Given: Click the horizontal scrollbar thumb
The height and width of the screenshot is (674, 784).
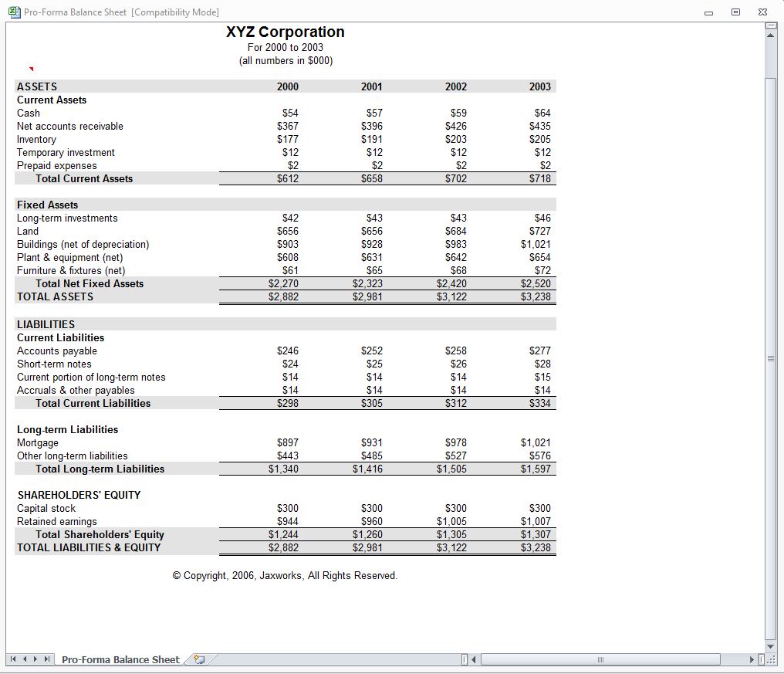Looking at the screenshot, I should pyautogui.click(x=602, y=660).
